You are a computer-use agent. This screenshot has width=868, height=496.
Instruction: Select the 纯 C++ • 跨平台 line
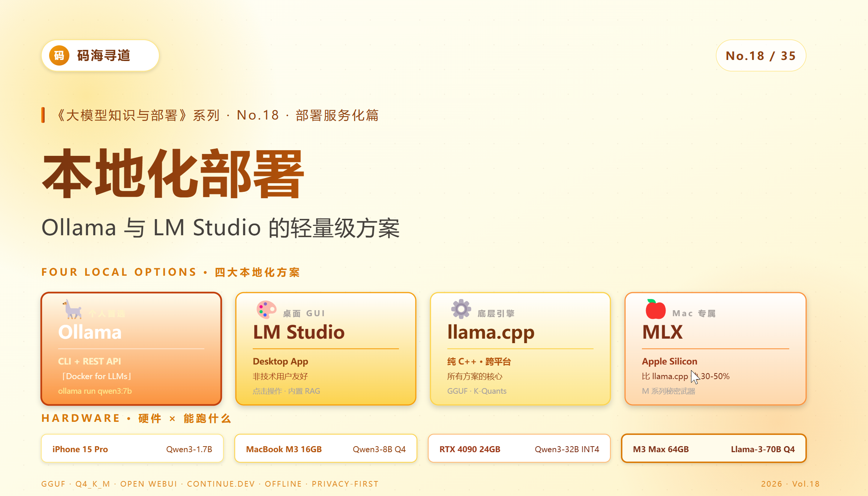point(479,361)
